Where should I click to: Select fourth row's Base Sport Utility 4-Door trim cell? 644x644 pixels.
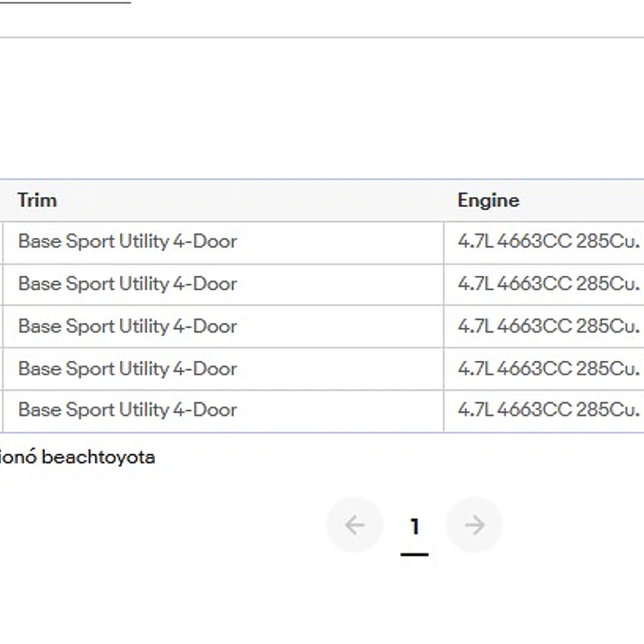coord(223,369)
